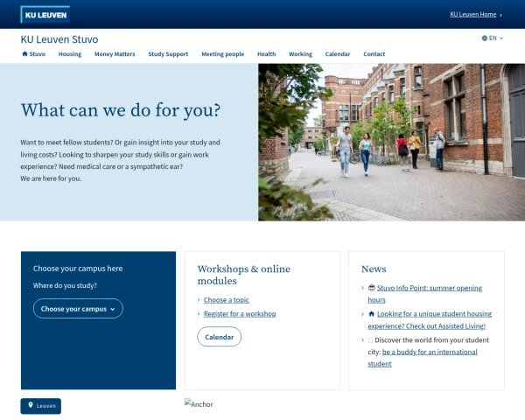Click the KU Leuven logo
The image size is (525, 420).
pos(45,14)
